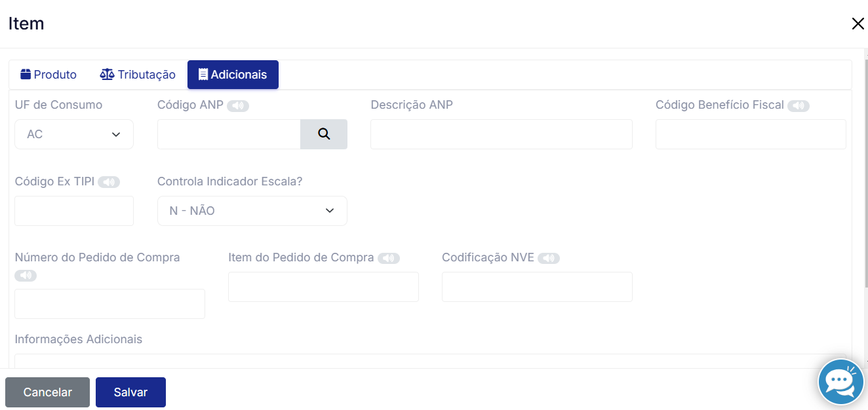Click the speaker badge next to Codificação NVE
The width and height of the screenshot is (868, 410).
(x=549, y=259)
